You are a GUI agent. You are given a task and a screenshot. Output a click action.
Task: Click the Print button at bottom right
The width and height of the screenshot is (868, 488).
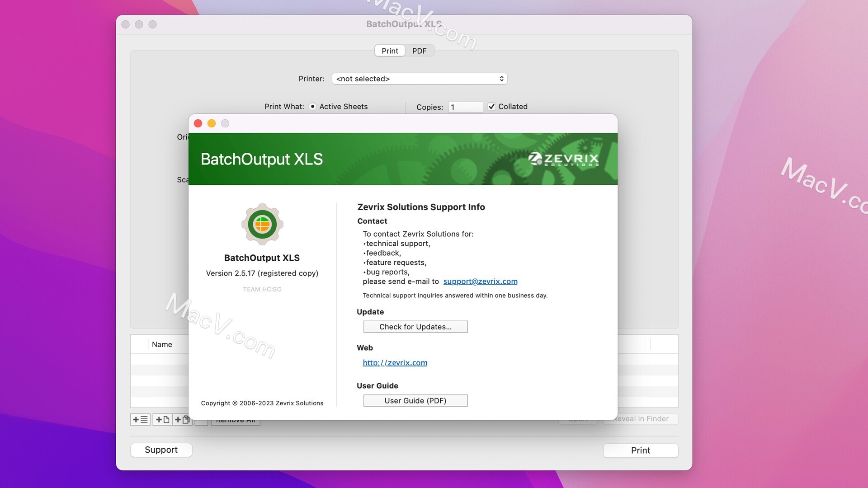(x=641, y=450)
